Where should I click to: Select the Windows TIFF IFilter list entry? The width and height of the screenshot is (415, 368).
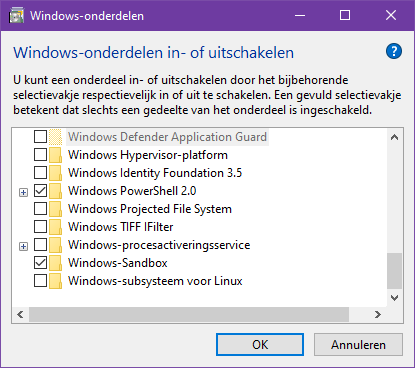121,227
